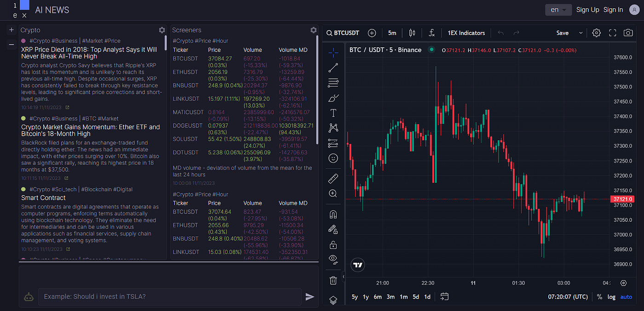Screen dimensions: 644x311
Task: Hide all drawings with the eye icon
Action: click(x=333, y=259)
